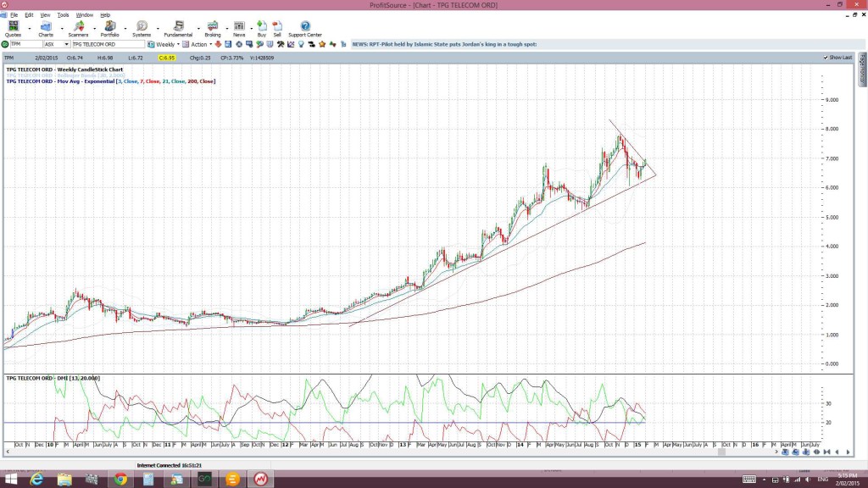Open the ASX exchange dropdown
Viewport: 868px width, 488px height.
(66, 44)
